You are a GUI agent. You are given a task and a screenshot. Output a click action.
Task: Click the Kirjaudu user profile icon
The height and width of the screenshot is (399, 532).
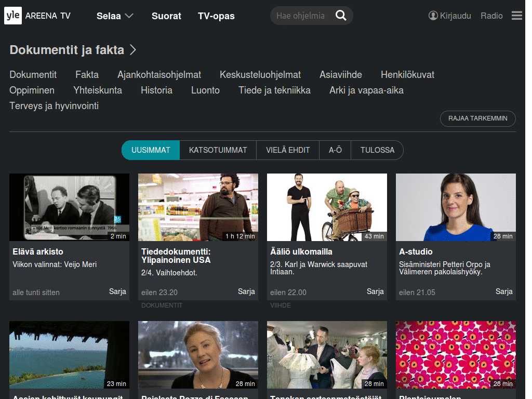(433, 16)
